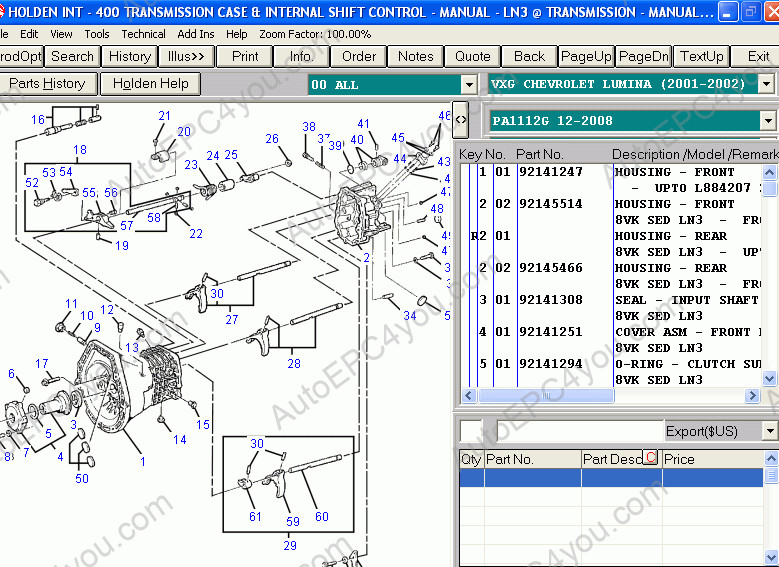
Task: Click the order list scroll-down arrow
Action: coord(771,557)
